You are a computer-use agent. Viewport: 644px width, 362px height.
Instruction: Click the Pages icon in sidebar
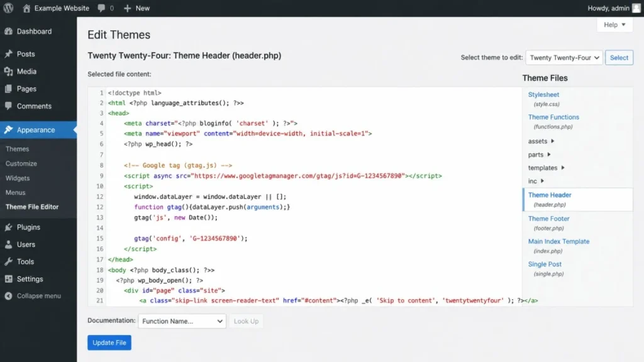click(x=8, y=89)
